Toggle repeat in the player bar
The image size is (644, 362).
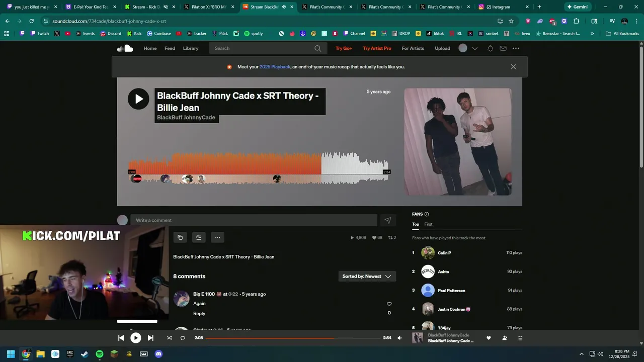tap(183, 338)
